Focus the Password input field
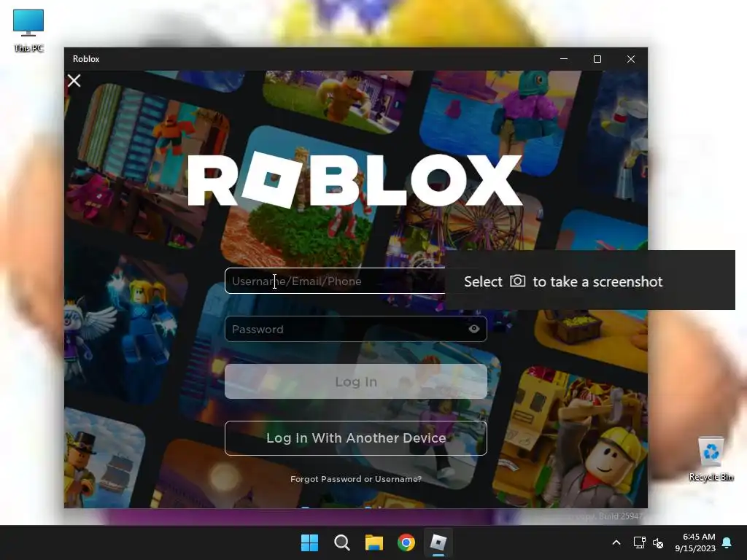 tap(355, 329)
